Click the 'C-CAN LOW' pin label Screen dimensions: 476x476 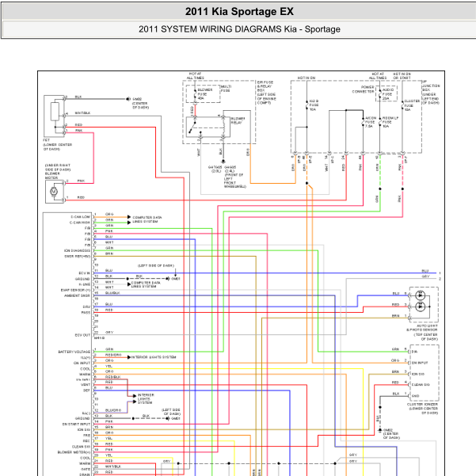(x=81, y=217)
